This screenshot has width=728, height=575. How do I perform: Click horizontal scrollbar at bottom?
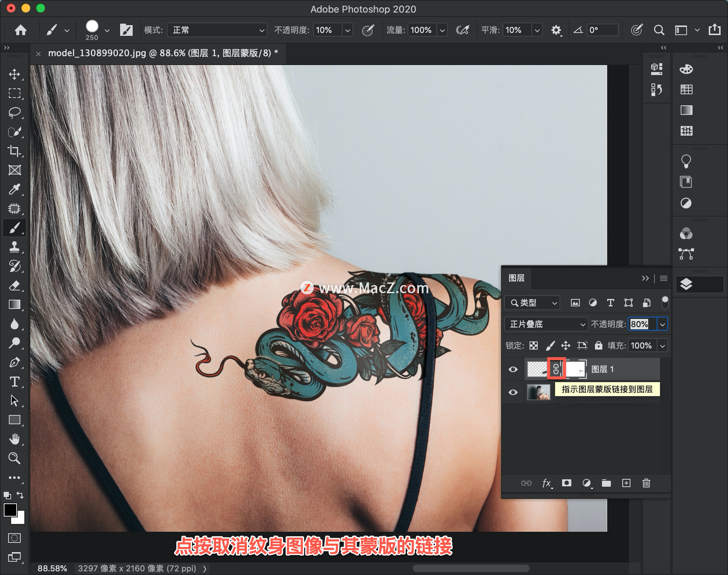tap(471, 568)
